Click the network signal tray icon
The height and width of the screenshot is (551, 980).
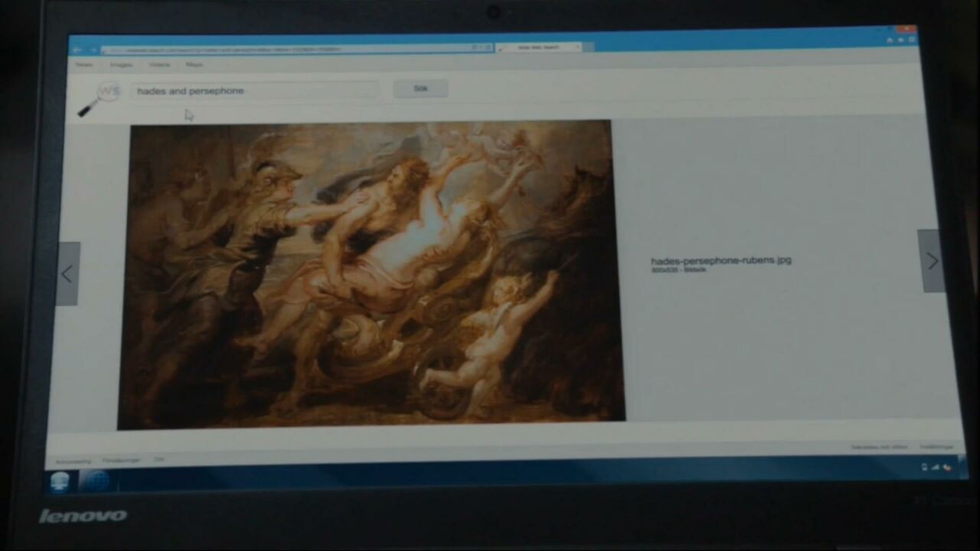point(936,467)
